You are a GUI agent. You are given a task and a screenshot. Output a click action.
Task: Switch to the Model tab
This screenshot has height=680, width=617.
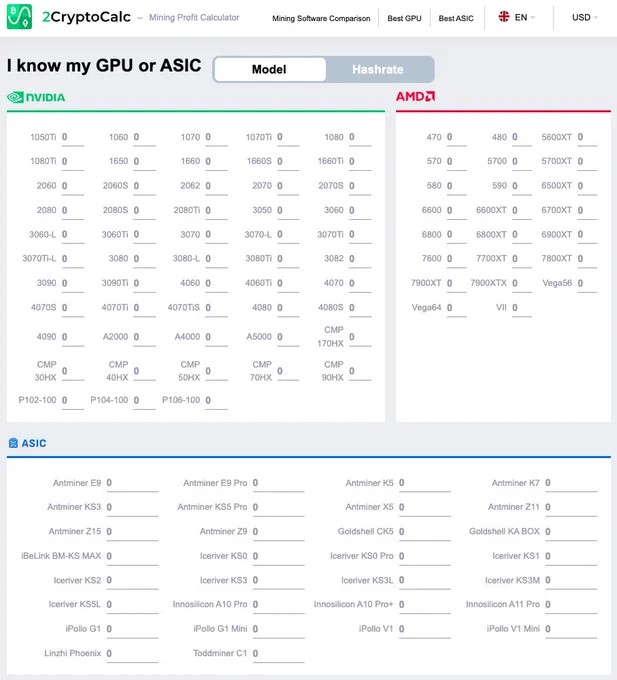269,69
